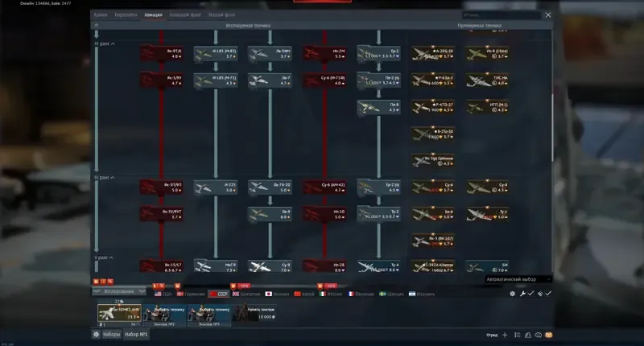Choose a vehicle for Экипаж №3
Viewport: 644px width, 346px height.
point(209,315)
